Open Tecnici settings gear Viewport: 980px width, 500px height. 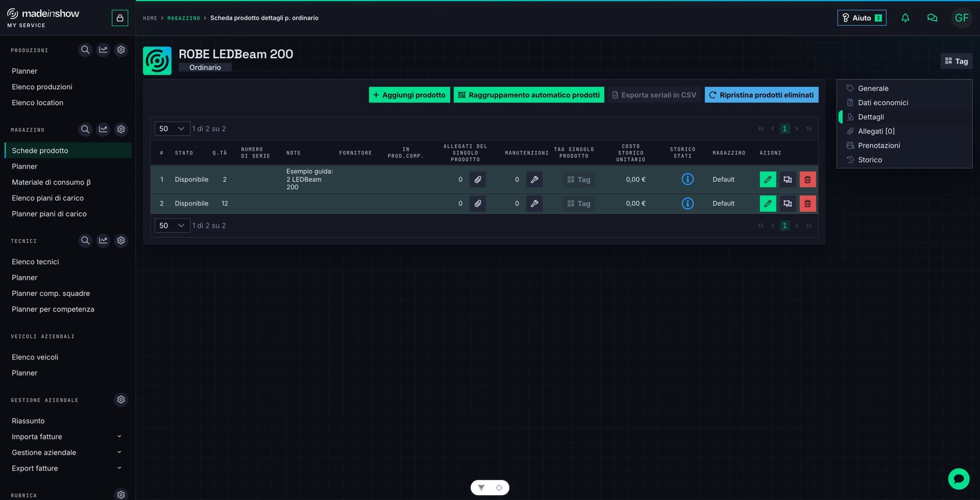[x=121, y=241]
